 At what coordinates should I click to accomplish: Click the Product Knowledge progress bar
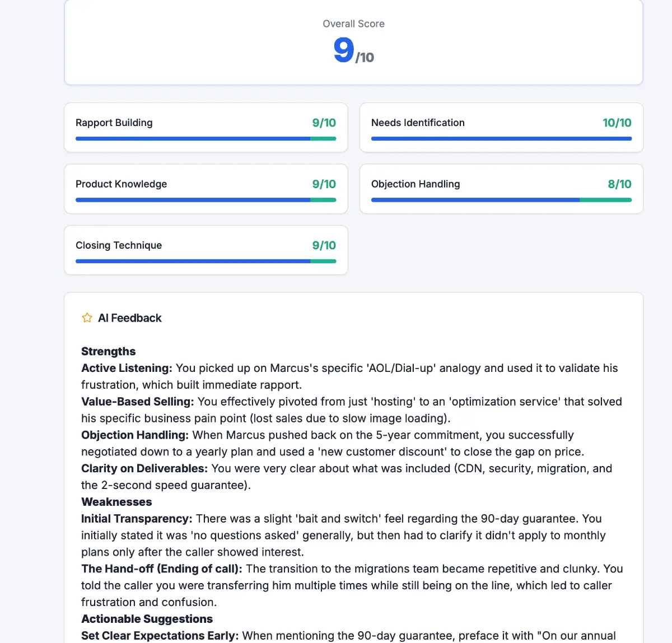tap(206, 200)
